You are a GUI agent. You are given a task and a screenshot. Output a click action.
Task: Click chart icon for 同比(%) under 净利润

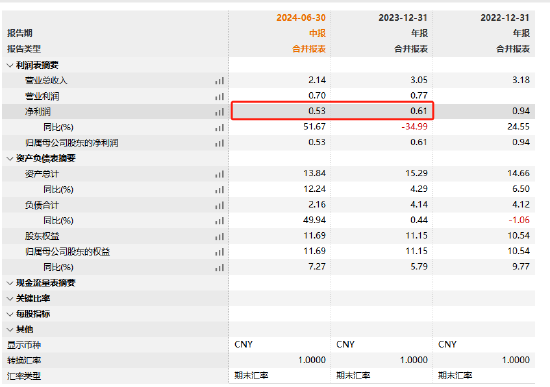(x=220, y=128)
